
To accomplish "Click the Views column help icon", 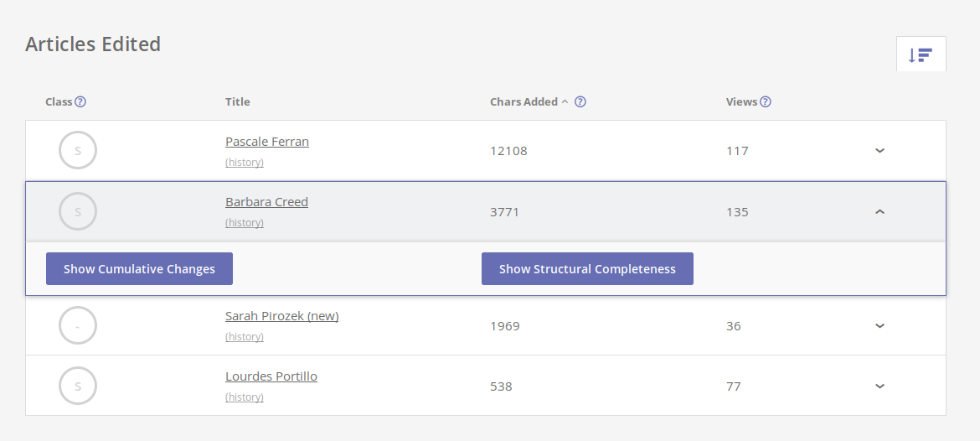I will (x=765, y=102).
